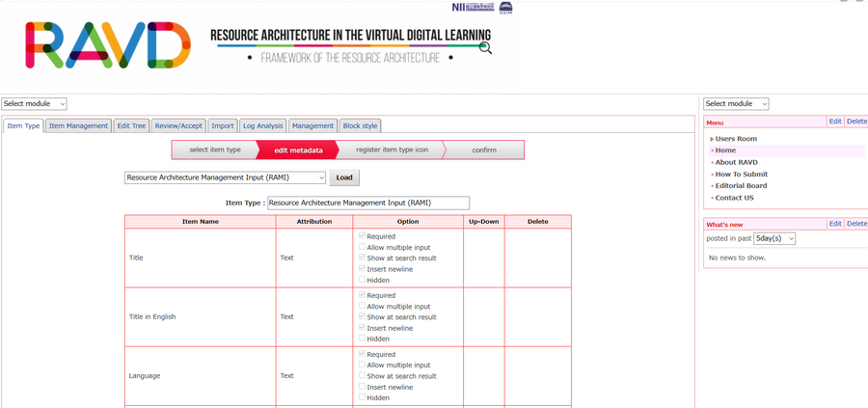Open the Edit Tree tab
This screenshot has width=868, height=408.
(131, 125)
